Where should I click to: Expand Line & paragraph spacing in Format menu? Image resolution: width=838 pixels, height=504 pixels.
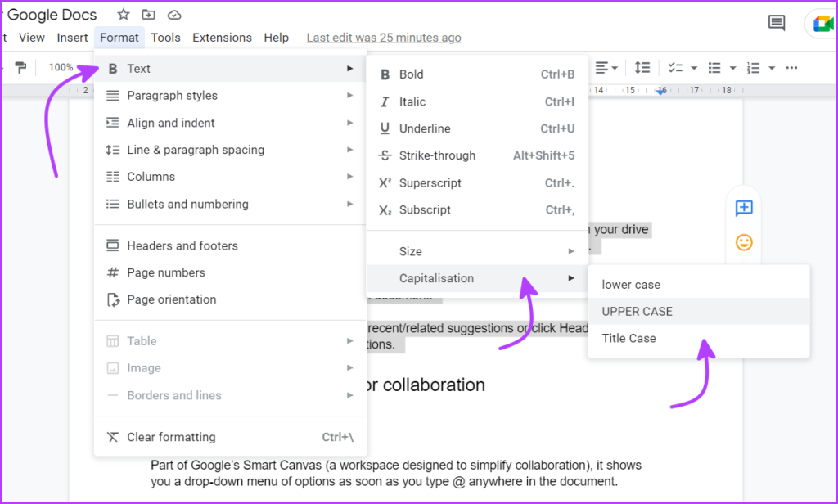230,150
